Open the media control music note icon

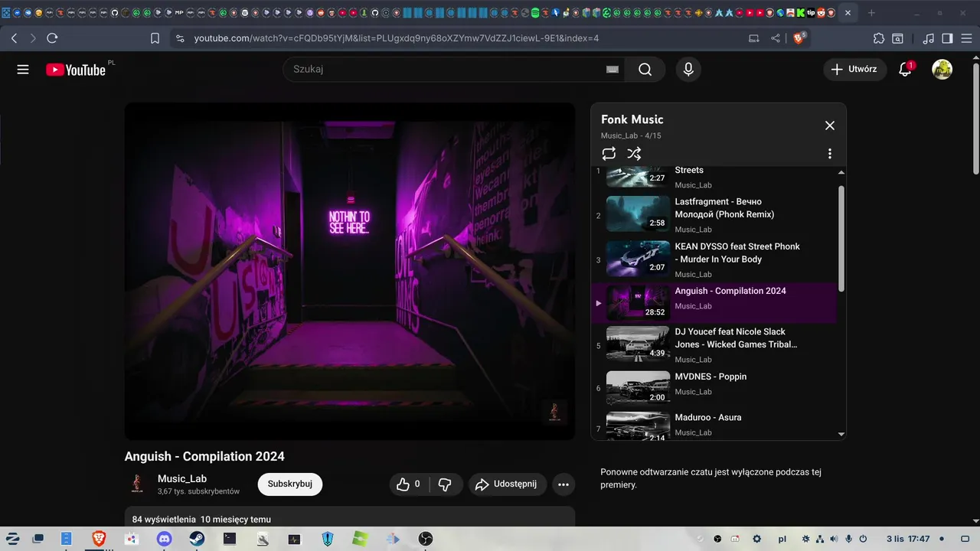coord(928,38)
